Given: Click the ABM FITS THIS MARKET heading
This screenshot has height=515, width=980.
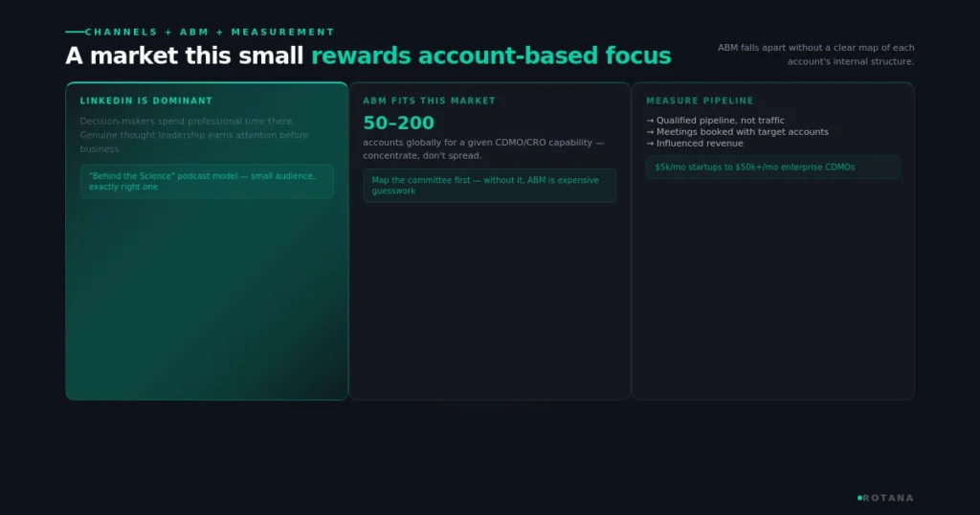Looking at the screenshot, I should click(430, 101).
